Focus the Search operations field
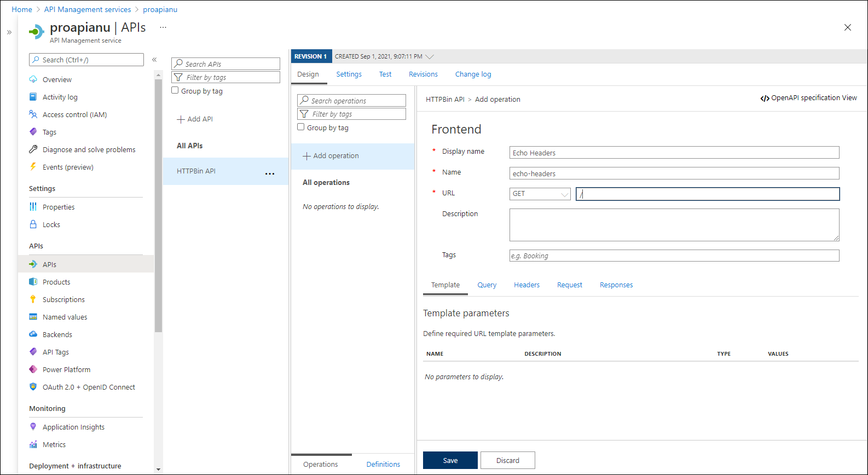The image size is (868, 475). [351, 100]
